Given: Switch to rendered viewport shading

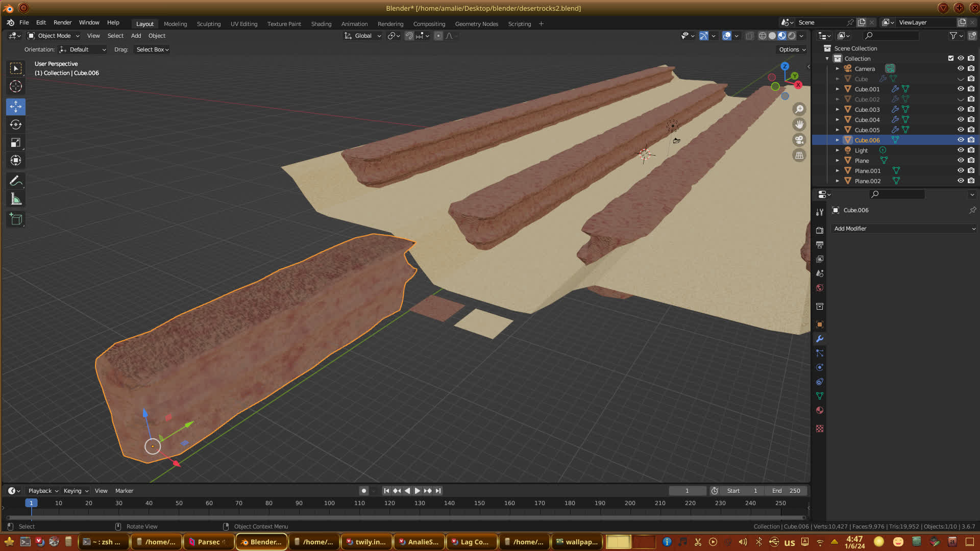Looking at the screenshot, I should (792, 36).
